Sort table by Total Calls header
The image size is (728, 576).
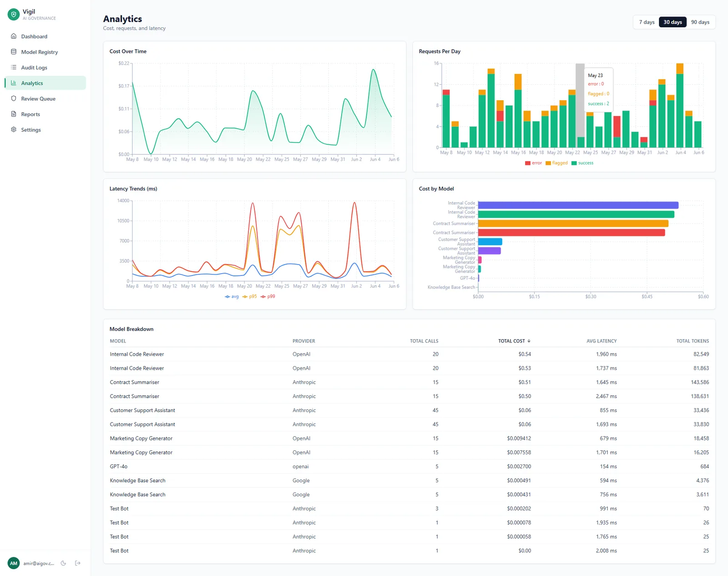[424, 341]
